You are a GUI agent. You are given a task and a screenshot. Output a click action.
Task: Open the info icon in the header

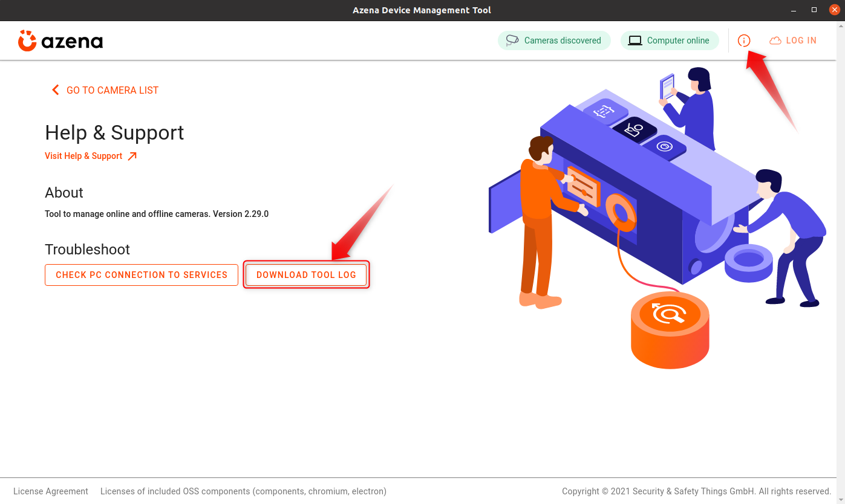(744, 40)
